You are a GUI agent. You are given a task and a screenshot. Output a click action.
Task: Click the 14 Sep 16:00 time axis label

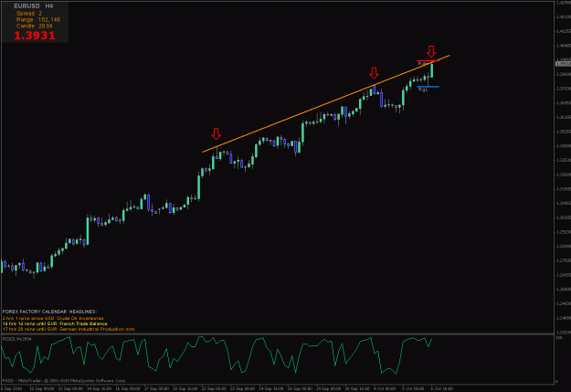(99, 388)
